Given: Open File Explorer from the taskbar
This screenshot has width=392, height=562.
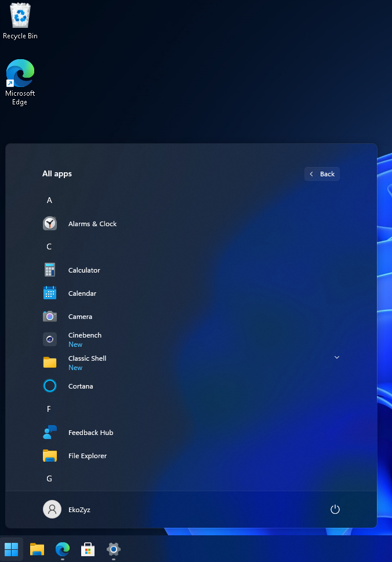Looking at the screenshot, I should point(37,549).
